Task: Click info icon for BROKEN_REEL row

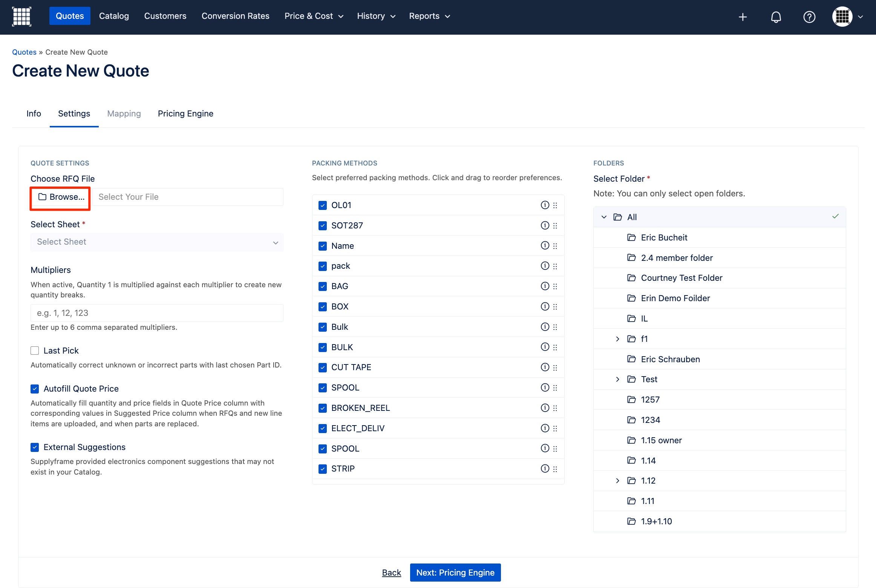Action: 545,408
